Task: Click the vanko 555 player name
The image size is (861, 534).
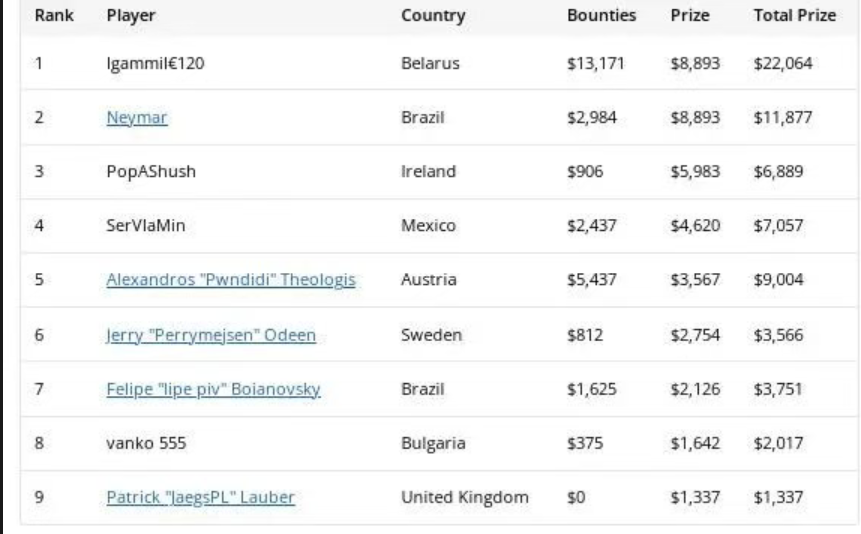Action: click(x=146, y=443)
